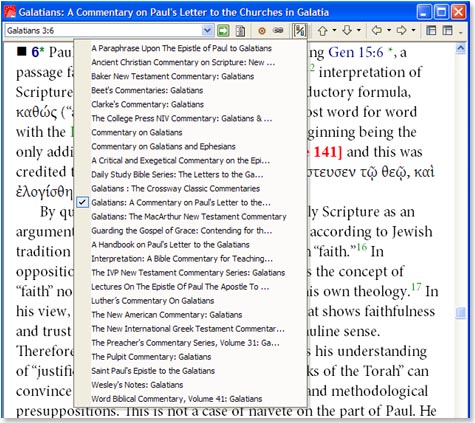Click the document page toolbar icon
Image resolution: width=475 pixels, height=423 pixels.
(x=240, y=31)
